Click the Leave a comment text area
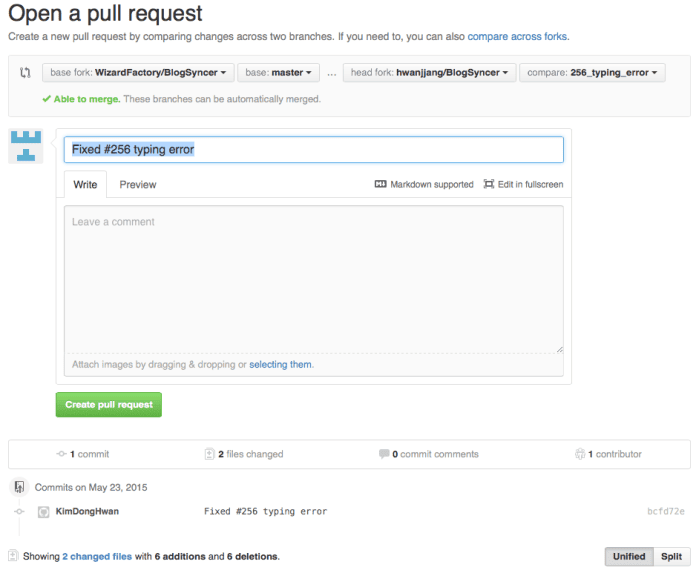696x573 pixels. coord(314,280)
